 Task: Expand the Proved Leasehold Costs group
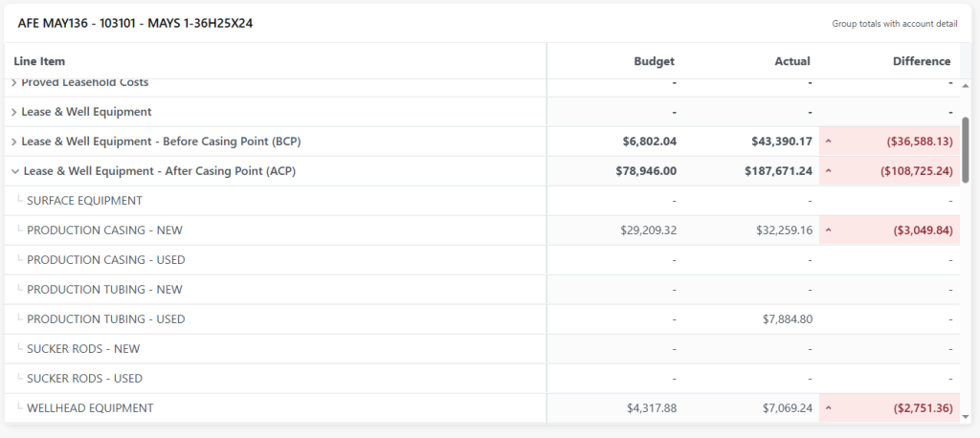click(x=14, y=83)
